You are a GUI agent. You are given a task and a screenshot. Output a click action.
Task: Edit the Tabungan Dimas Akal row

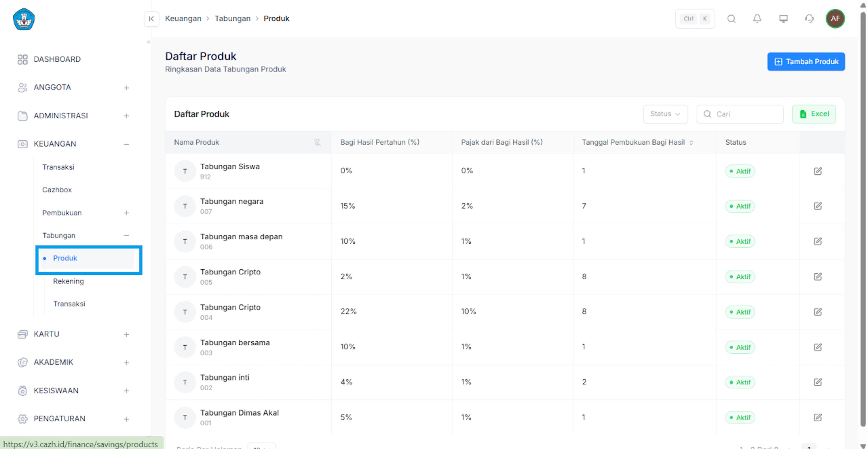[x=818, y=417]
